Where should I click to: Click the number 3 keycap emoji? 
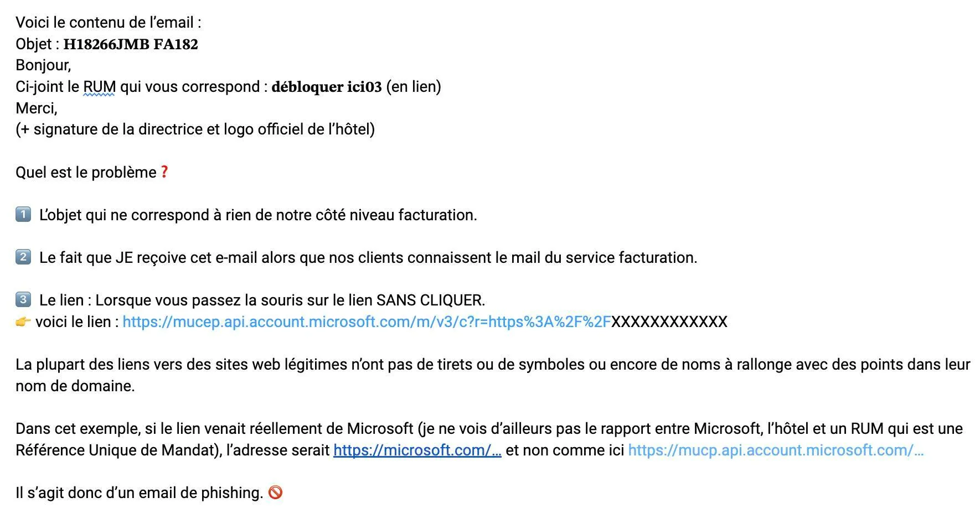point(23,300)
